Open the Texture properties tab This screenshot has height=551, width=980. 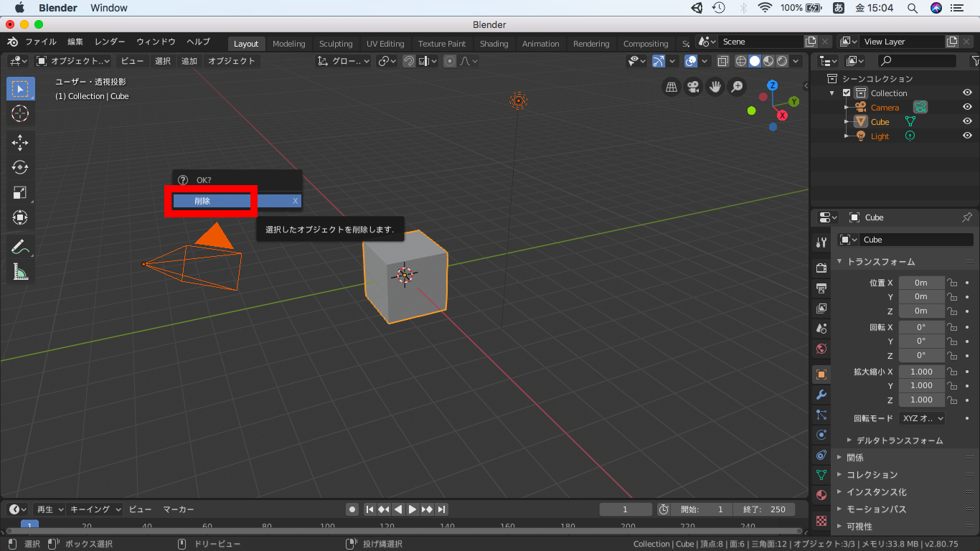pos(821,521)
